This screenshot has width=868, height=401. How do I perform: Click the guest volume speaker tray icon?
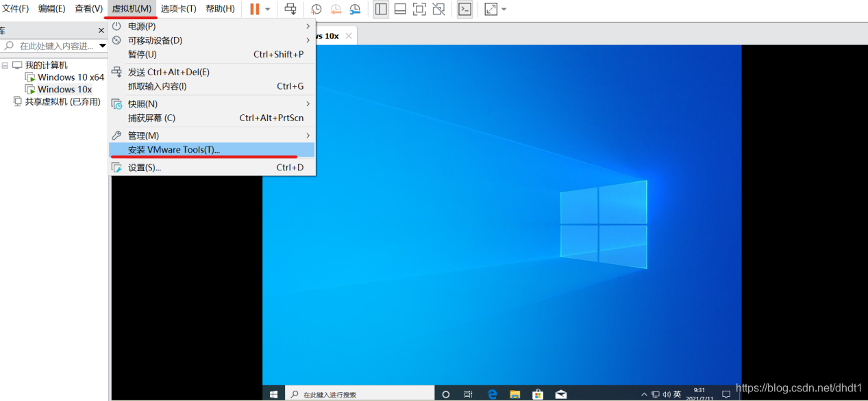coord(666,395)
